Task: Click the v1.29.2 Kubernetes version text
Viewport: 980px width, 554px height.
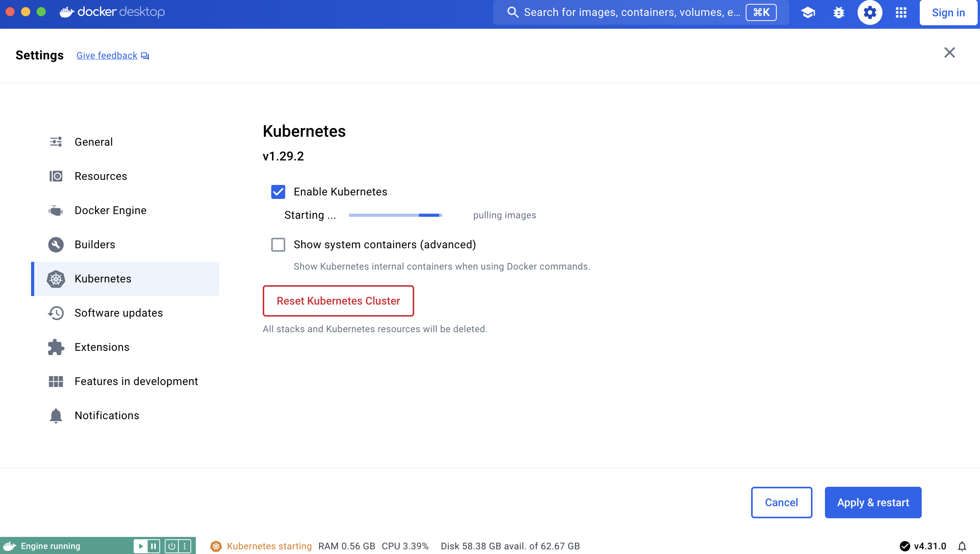Action: (283, 156)
